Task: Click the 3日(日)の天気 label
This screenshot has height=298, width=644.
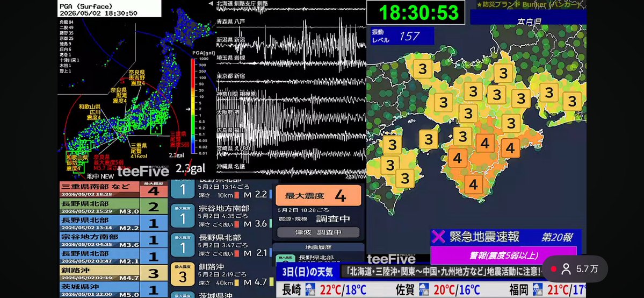Action: click(307, 272)
